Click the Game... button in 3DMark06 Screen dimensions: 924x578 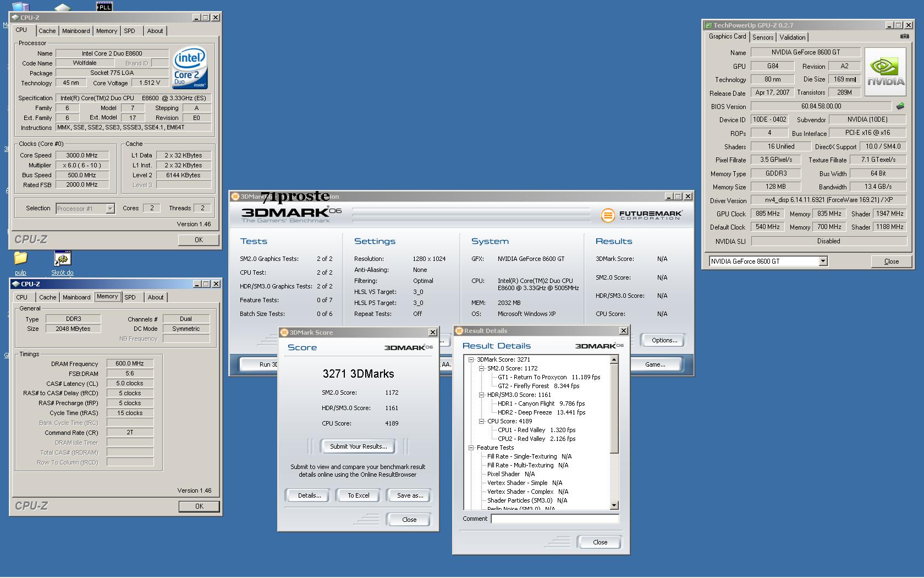point(655,364)
